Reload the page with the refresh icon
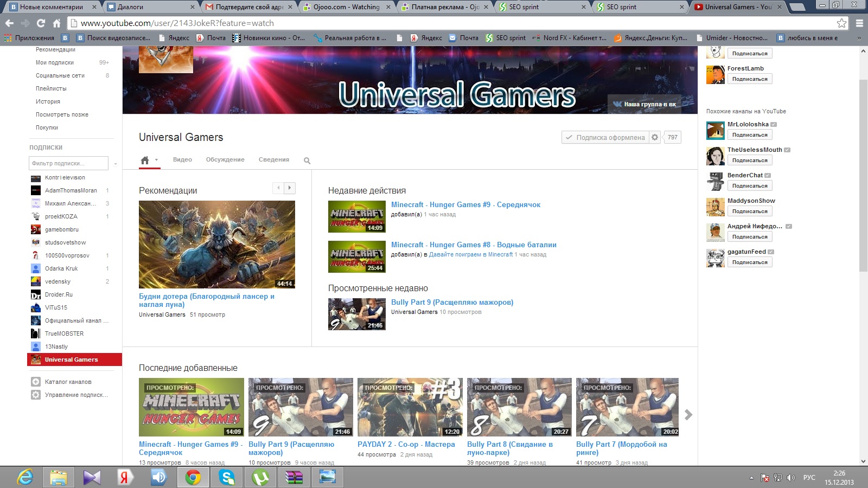 [x=41, y=23]
